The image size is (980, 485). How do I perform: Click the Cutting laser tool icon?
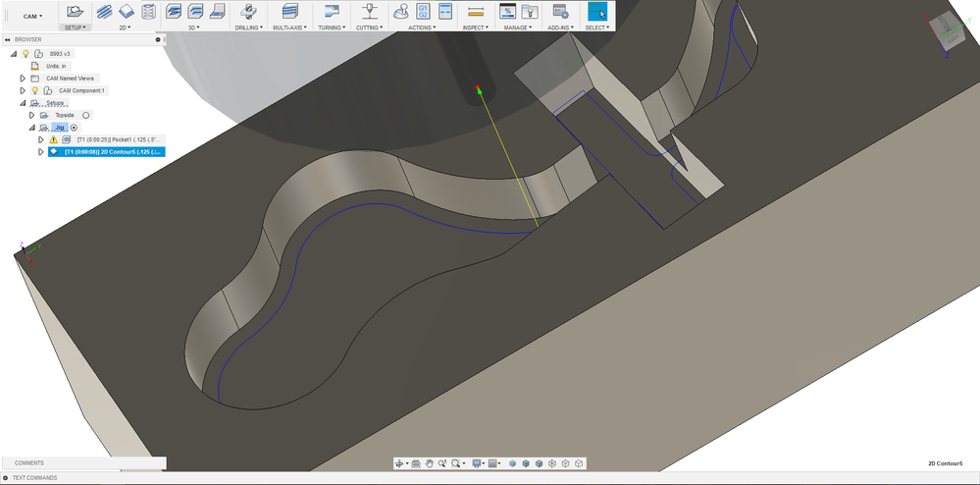[369, 12]
